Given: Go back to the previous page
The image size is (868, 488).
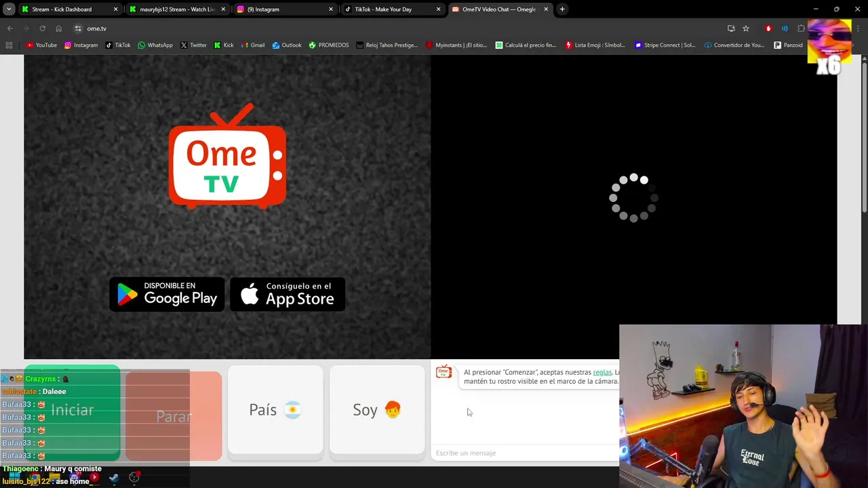Looking at the screenshot, I should tap(9, 28).
